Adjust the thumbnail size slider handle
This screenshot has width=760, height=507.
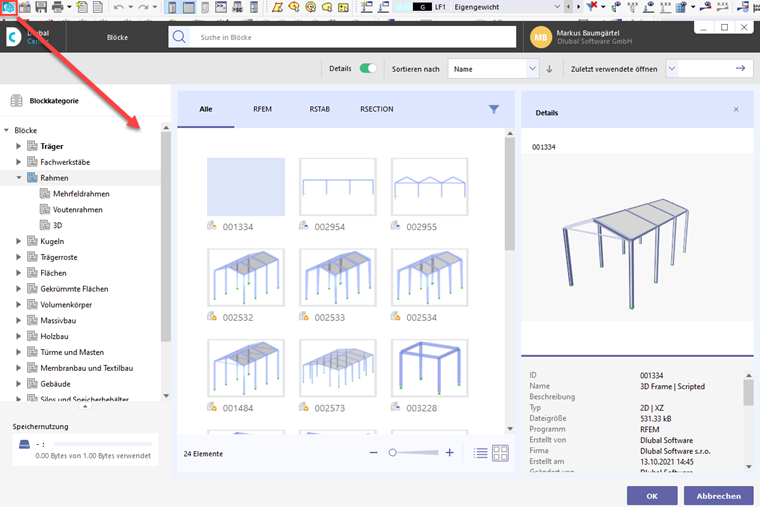(393, 453)
